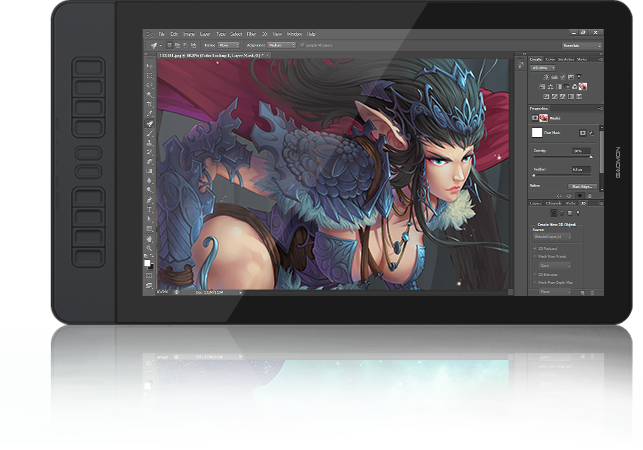Screen dimensions: 643x450
Task: Toggle the Sample All Layers checkbox
Action: 303,45
